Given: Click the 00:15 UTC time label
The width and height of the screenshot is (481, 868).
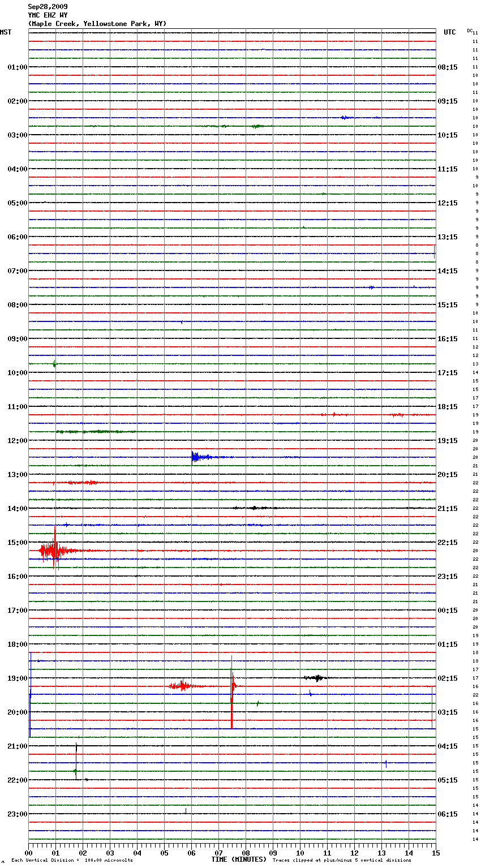Looking at the screenshot, I should click(x=448, y=611).
